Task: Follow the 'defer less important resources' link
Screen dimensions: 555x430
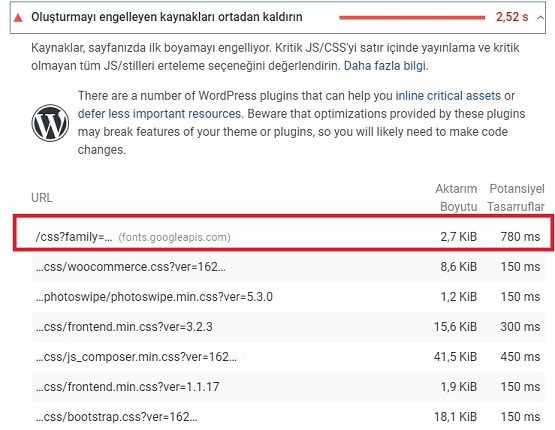Action: click(159, 114)
